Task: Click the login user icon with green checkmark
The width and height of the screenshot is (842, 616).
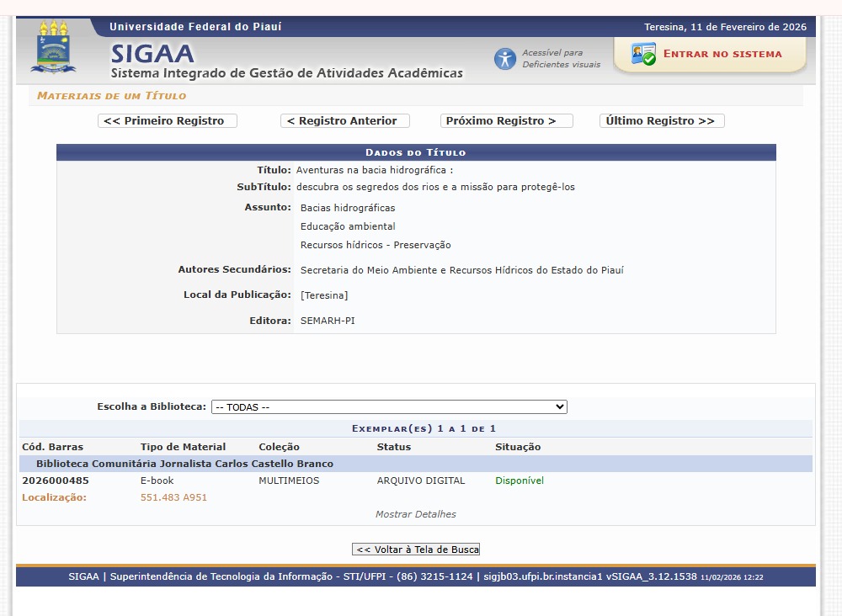Action: coord(643,55)
